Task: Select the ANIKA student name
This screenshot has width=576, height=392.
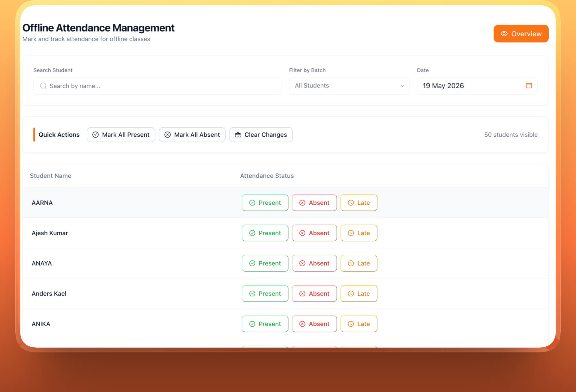Action: (x=41, y=324)
